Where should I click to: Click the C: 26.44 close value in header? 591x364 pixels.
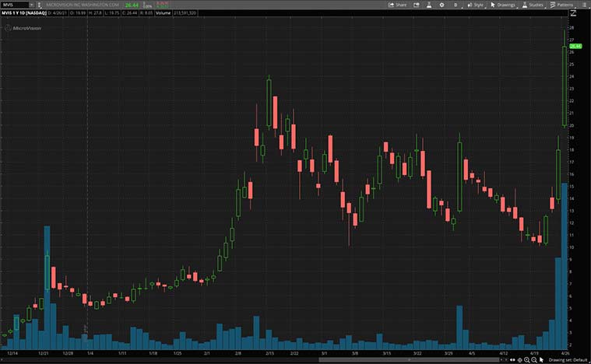(x=129, y=13)
